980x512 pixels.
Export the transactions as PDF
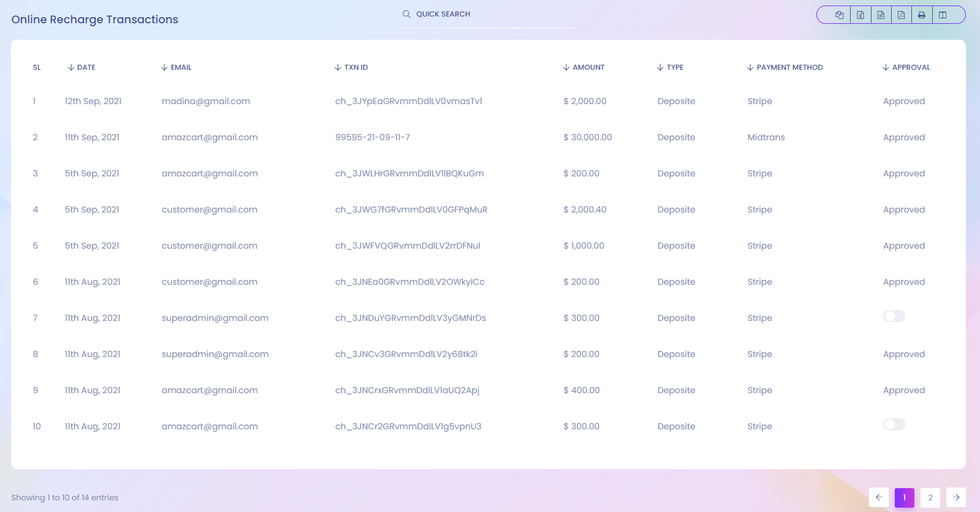click(901, 15)
